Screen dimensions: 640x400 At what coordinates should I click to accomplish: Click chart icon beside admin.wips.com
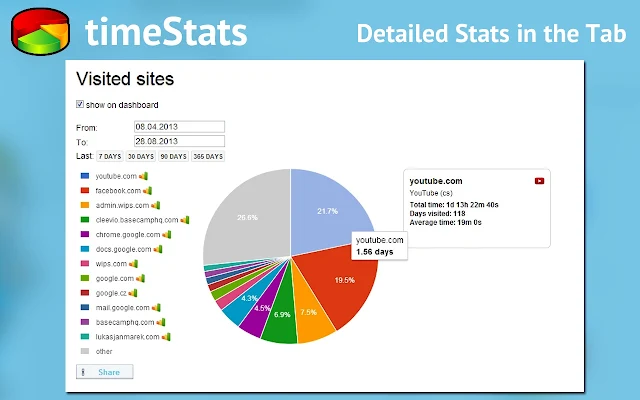[x=156, y=205]
